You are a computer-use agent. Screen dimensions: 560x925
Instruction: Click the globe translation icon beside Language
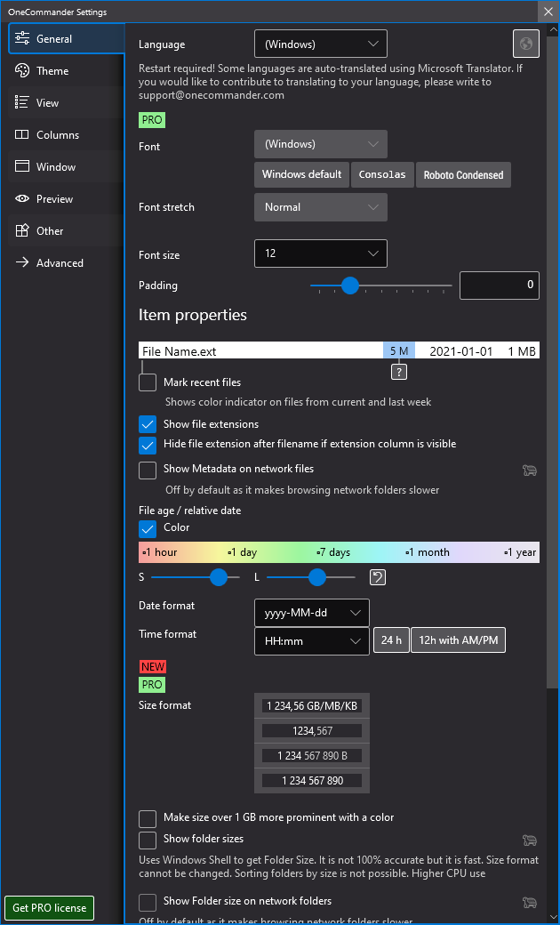[x=526, y=44]
